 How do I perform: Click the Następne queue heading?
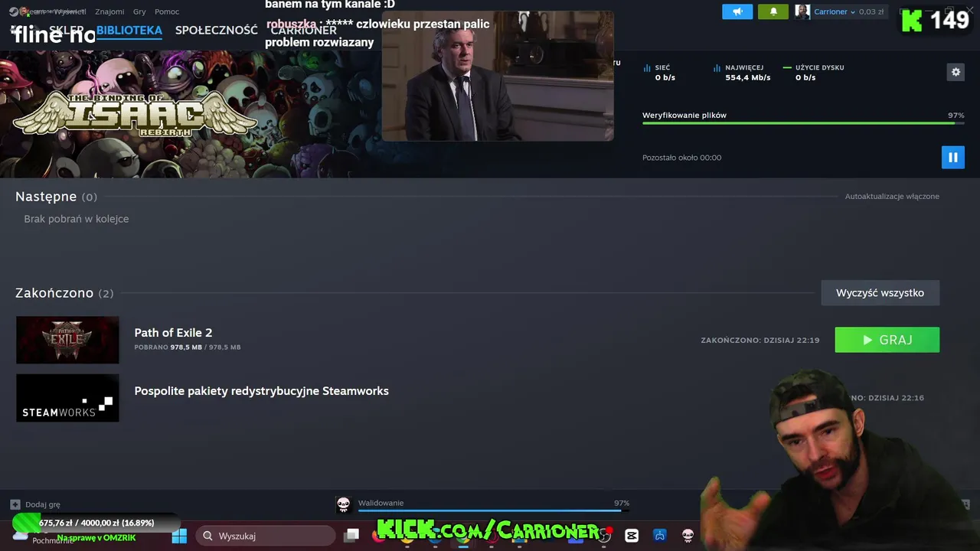tap(56, 197)
